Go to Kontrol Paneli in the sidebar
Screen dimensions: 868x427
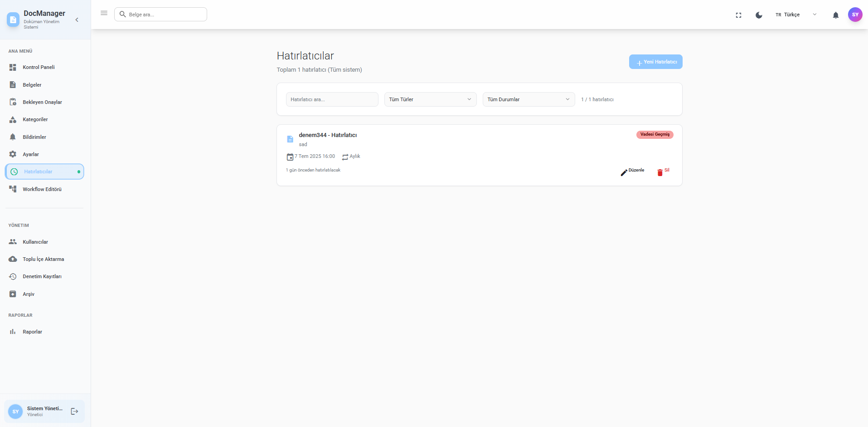point(39,67)
